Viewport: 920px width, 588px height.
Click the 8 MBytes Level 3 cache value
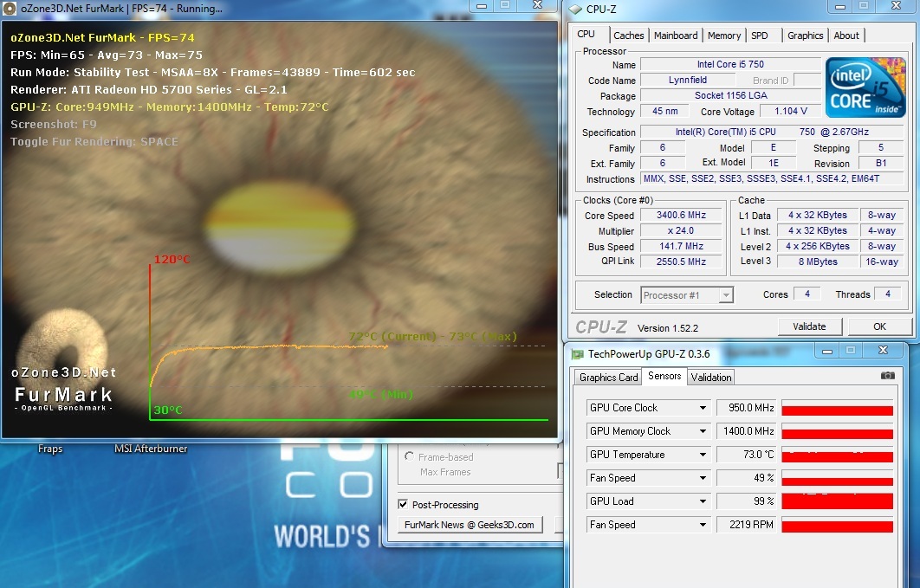(x=818, y=262)
